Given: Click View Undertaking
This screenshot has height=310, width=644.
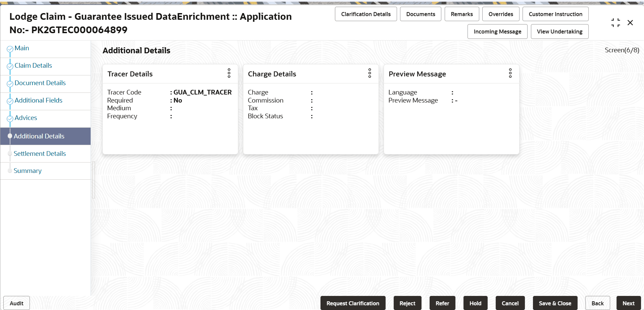Looking at the screenshot, I should tap(560, 32).
